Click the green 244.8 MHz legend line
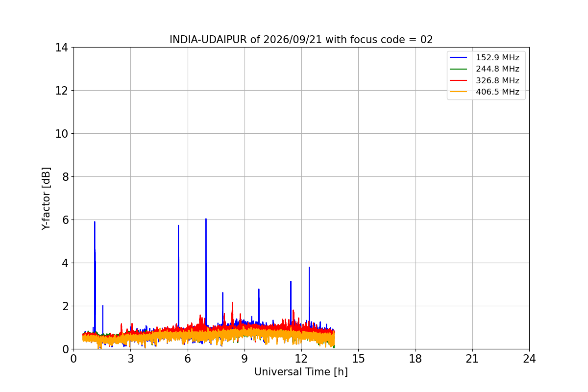This screenshot has height=392, width=588. pyautogui.click(x=460, y=69)
